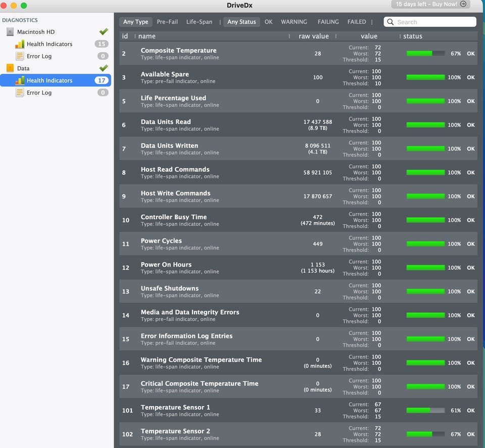
Task: Click the search magnifier icon
Action: tap(391, 22)
